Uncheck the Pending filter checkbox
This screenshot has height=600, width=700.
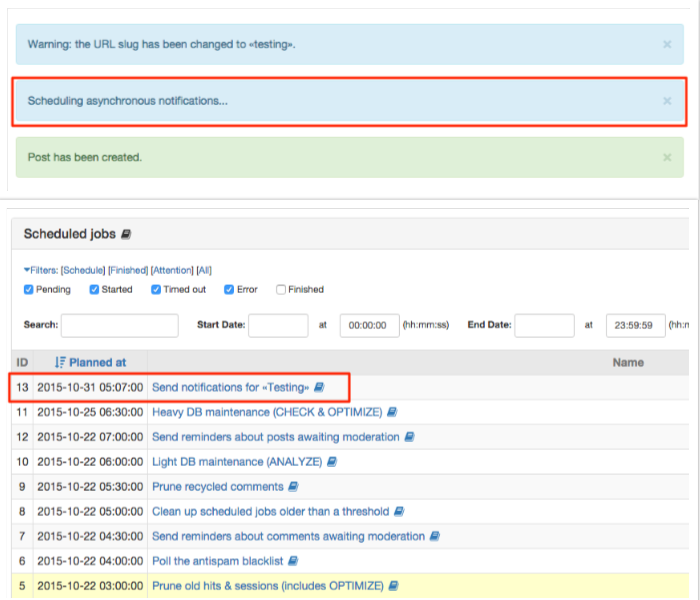pyautogui.click(x=29, y=290)
